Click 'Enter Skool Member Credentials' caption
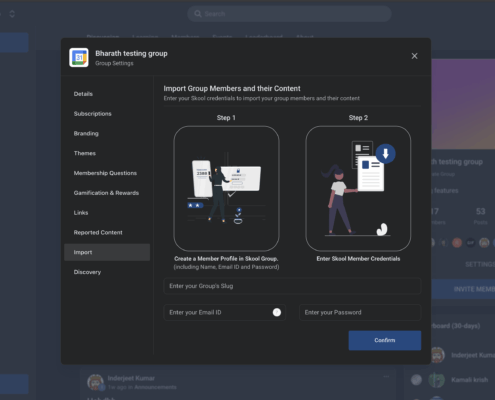 point(358,259)
